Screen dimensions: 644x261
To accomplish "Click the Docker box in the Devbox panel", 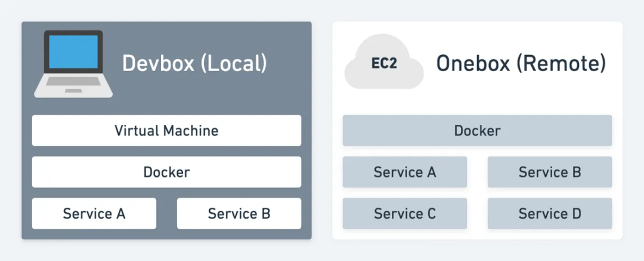I will click(x=166, y=172).
